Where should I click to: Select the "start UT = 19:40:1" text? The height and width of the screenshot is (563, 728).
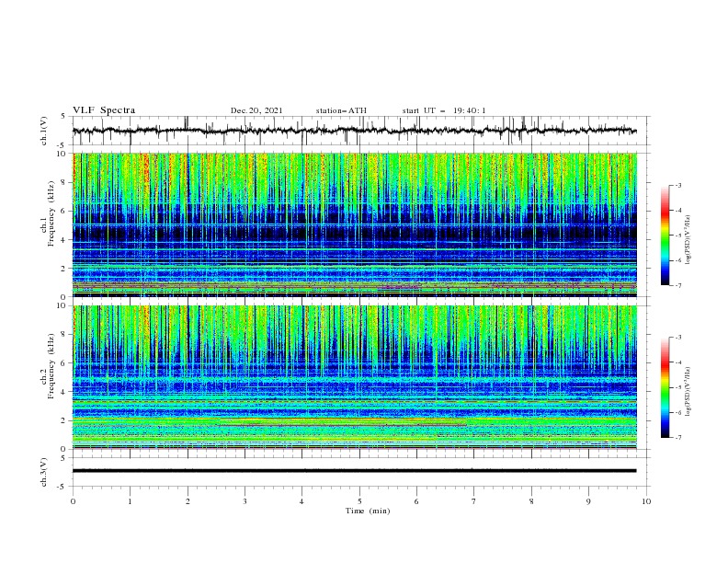coord(444,110)
